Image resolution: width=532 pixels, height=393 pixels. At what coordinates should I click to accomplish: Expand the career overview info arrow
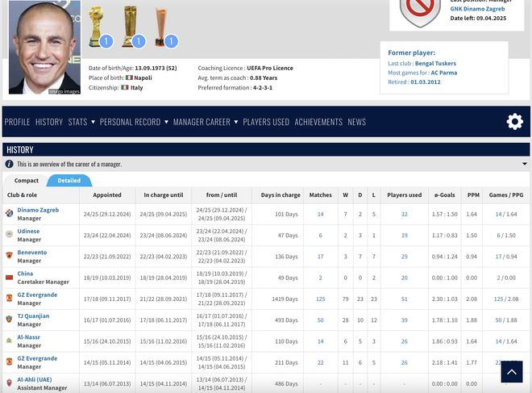pos(524,164)
